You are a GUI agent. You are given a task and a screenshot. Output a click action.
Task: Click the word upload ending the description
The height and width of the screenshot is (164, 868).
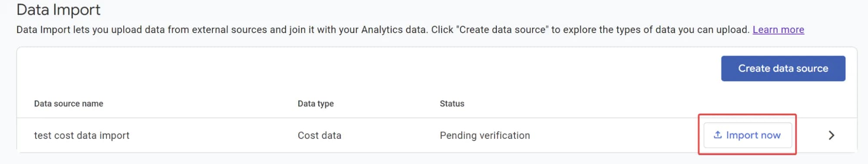(x=736, y=30)
